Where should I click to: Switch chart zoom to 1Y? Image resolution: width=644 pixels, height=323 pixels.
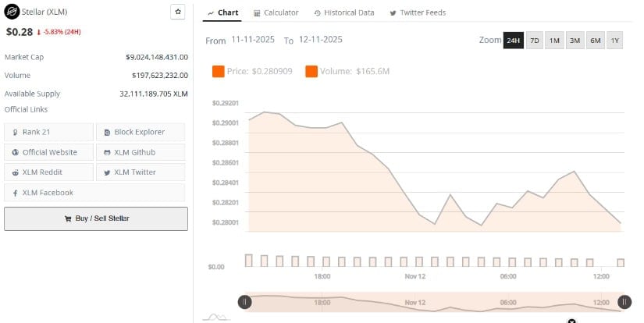pos(614,41)
